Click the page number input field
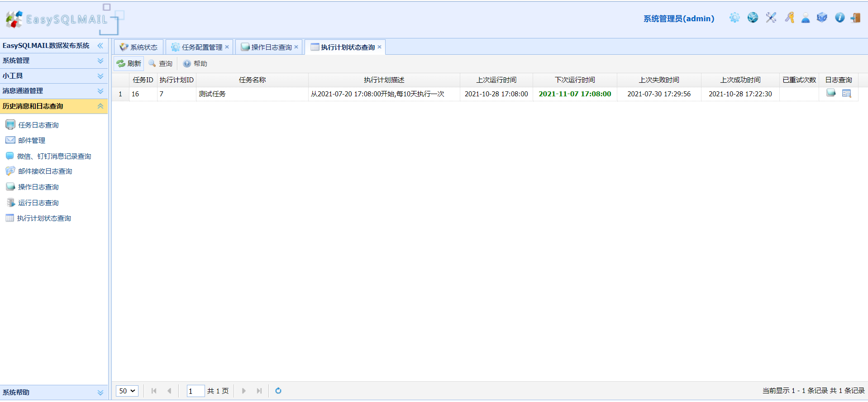868x402 pixels. 196,391
